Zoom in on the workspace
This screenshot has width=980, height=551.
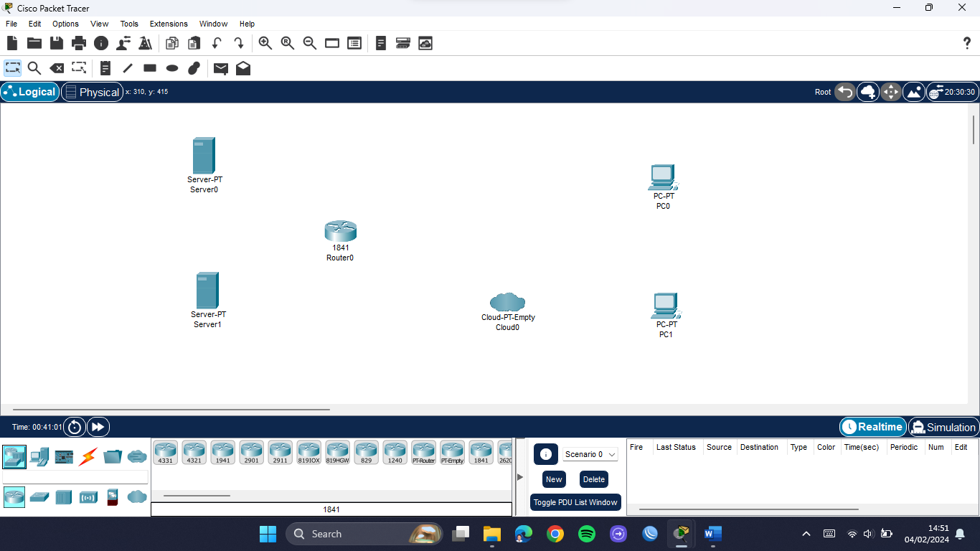tap(265, 43)
